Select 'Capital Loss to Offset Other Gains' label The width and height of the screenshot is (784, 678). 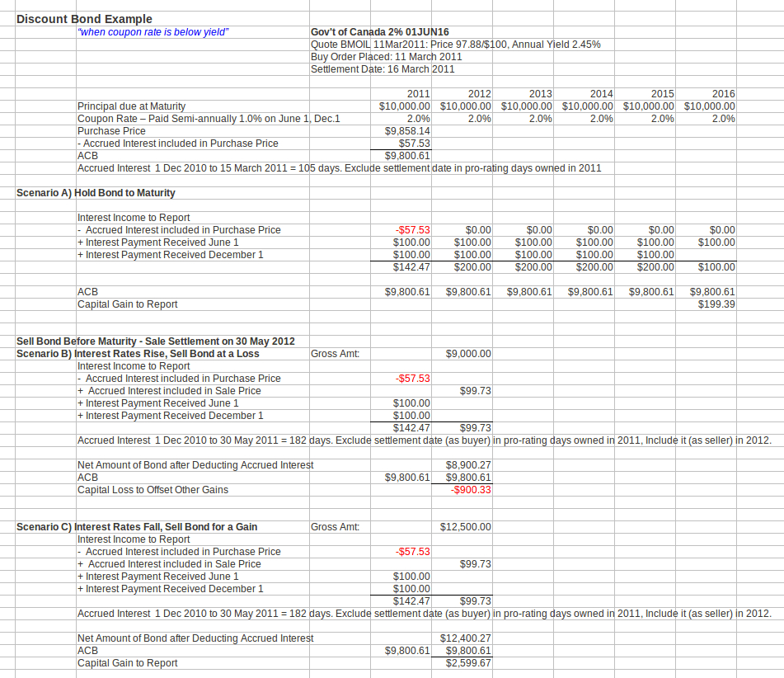[153, 490]
